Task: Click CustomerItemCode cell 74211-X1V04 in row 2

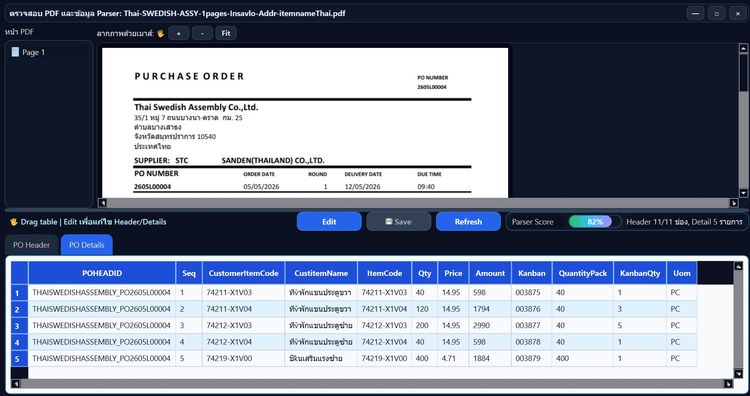Action: click(x=243, y=309)
